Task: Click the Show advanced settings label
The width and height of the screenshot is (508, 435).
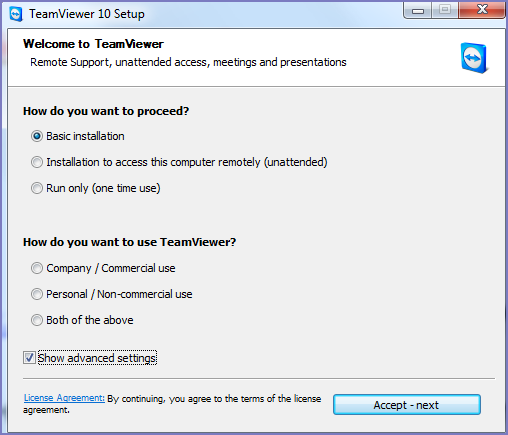Action: 97,358
